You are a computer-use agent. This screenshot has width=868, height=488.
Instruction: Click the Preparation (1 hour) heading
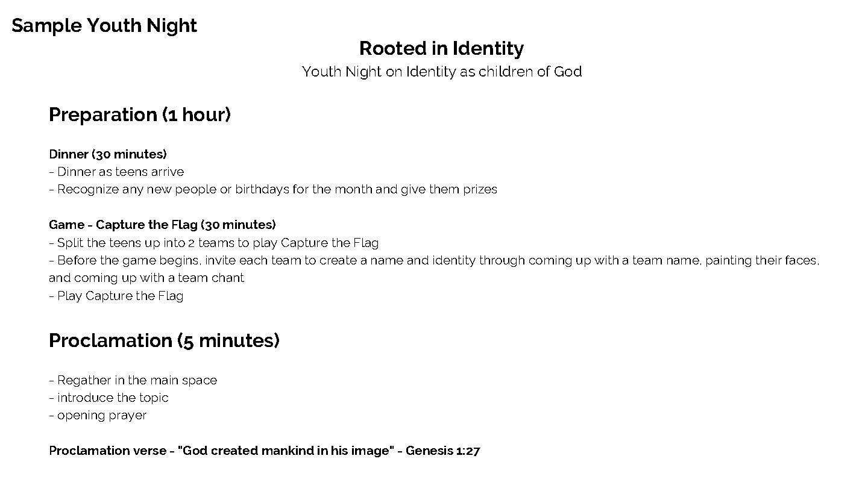pyautogui.click(x=140, y=114)
